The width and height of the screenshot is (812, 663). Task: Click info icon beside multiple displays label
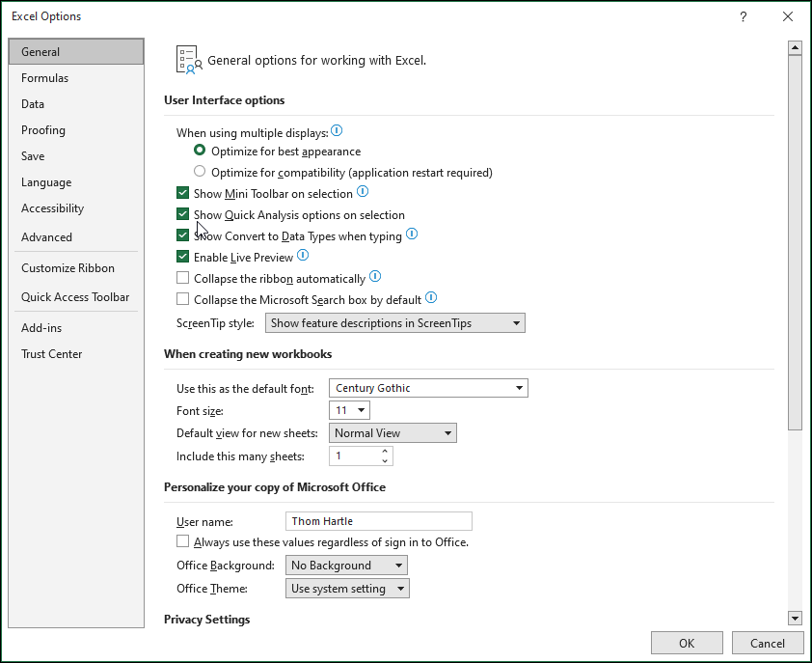pyautogui.click(x=337, y=130)
